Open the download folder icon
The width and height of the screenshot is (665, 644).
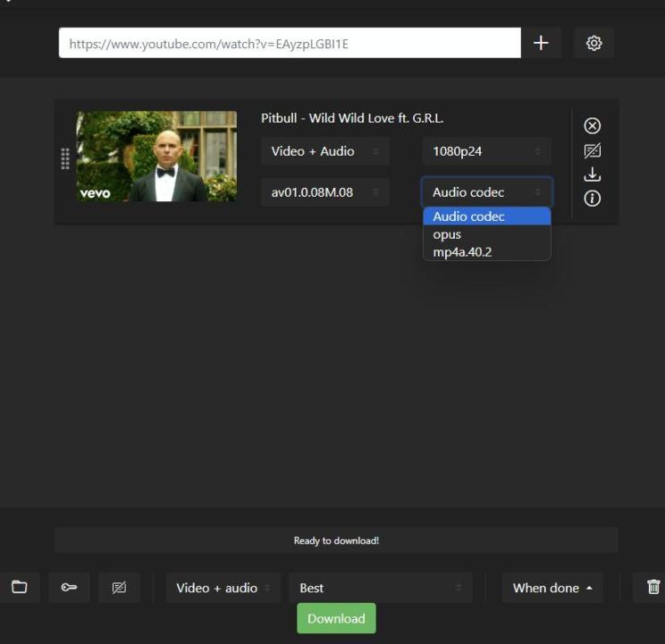click(19, 588)
